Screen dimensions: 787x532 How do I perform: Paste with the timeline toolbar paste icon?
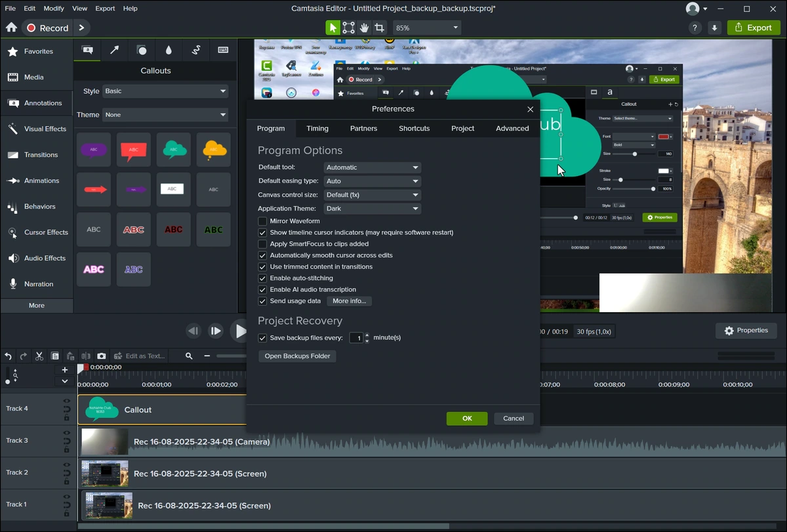pos(71,356)
